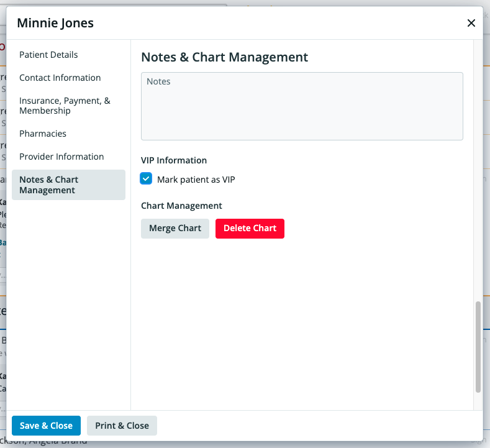The height and width of the screenshot is (448, 490).
Task: Select Insurance, Payment, & Membership section
Action: [65, 106]
